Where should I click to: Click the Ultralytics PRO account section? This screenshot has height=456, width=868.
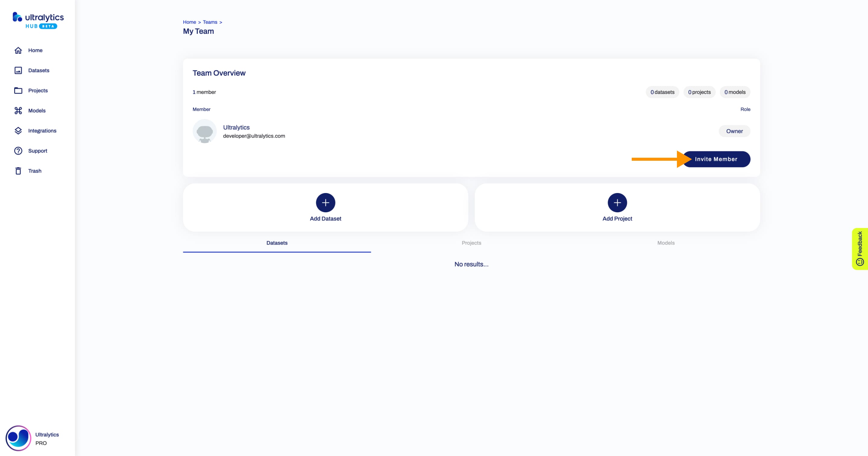[36, 438]
